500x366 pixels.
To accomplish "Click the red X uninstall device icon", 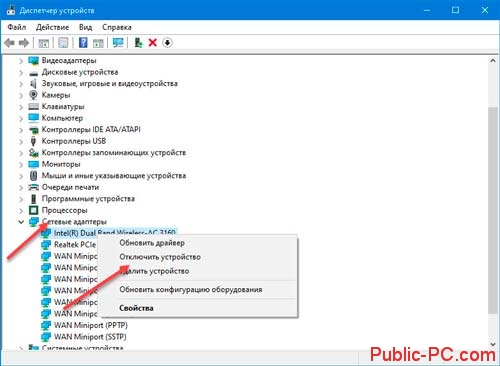I will pyautogui.click(x=153, y=43).
